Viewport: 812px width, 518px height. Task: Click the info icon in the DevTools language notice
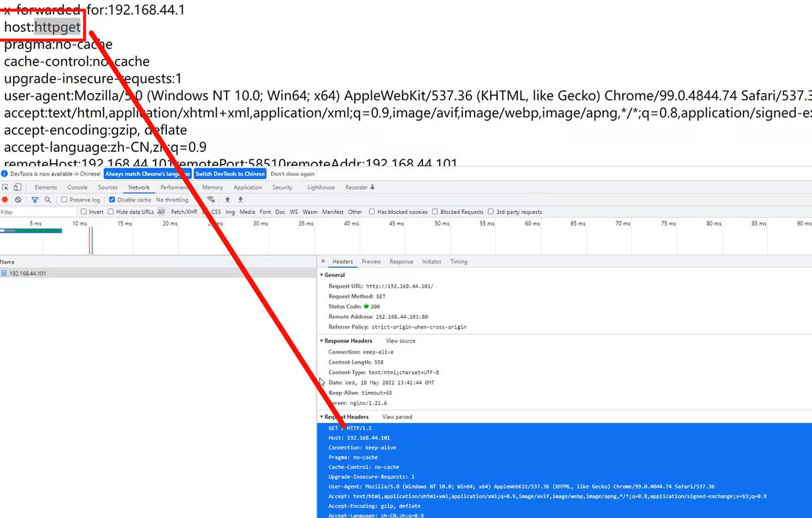4,174
